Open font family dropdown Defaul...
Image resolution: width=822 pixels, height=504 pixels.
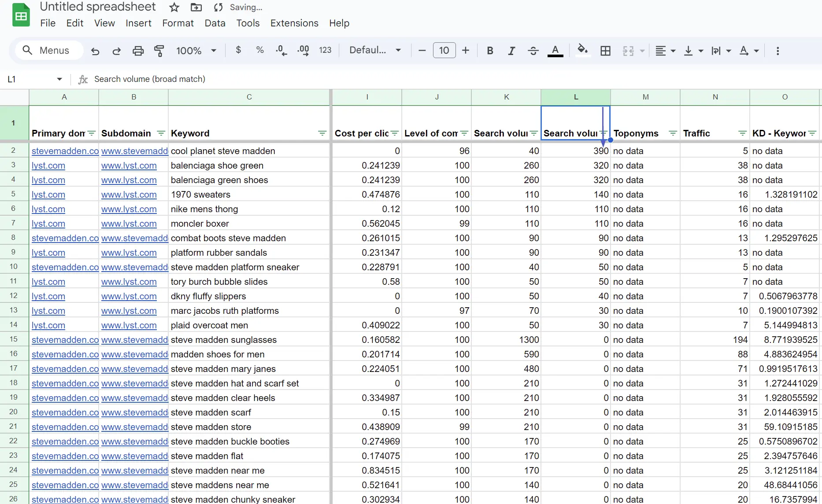click(375, 50)
